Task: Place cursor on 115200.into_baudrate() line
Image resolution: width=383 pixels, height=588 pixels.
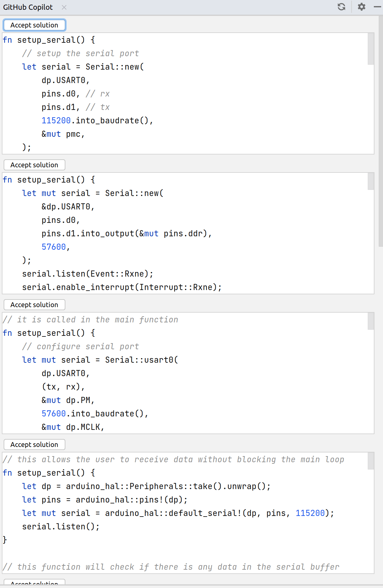Action: coord(97,121)
